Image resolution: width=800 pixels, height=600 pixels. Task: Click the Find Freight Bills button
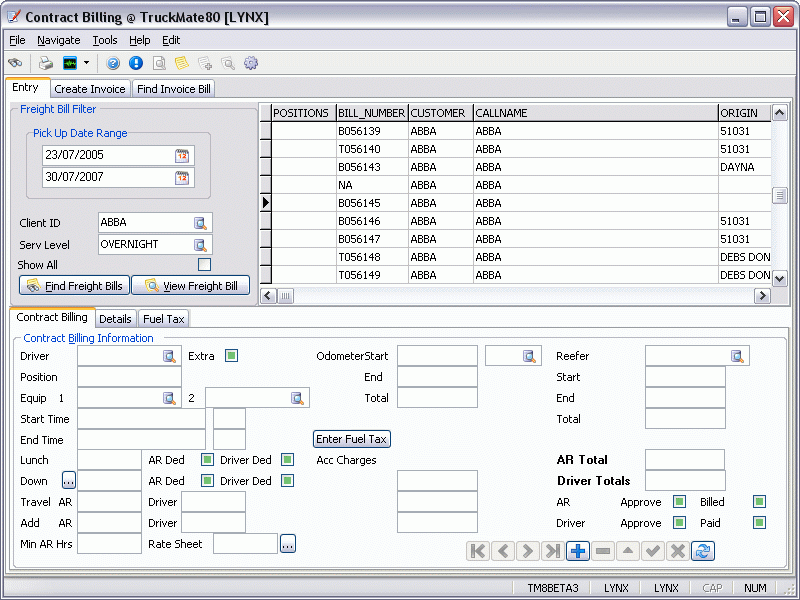click(x=75, y=286)
